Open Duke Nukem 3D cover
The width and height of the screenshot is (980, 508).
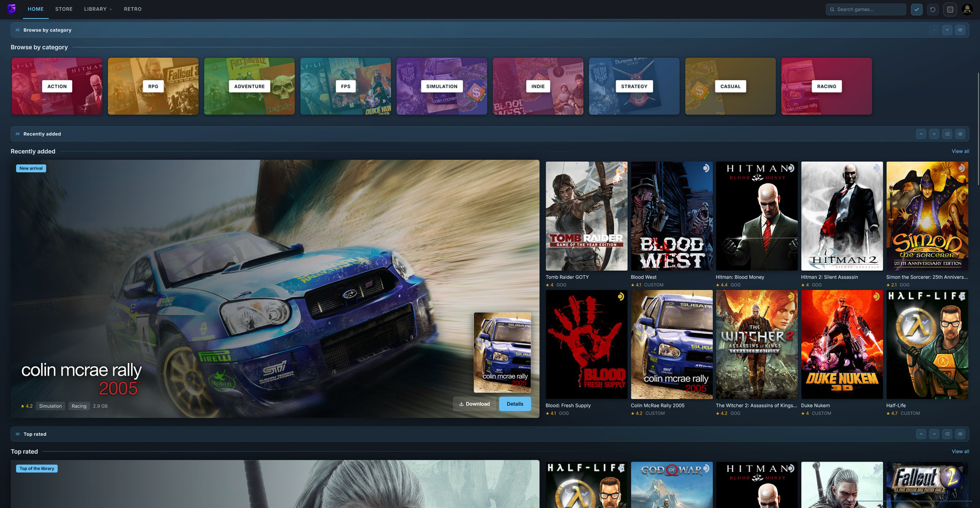click(842, 345)
